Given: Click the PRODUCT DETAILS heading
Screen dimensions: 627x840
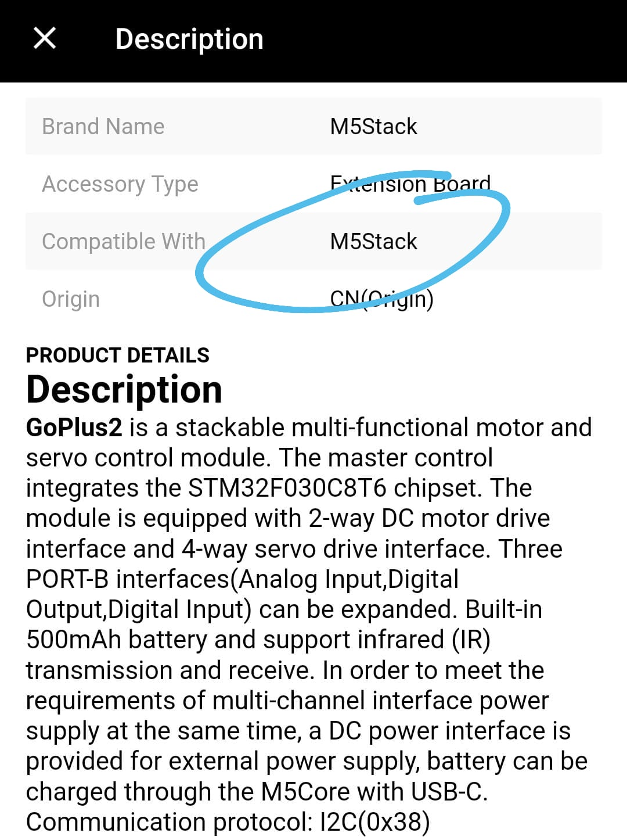Looking at the screenshot, I should point(118,355).
